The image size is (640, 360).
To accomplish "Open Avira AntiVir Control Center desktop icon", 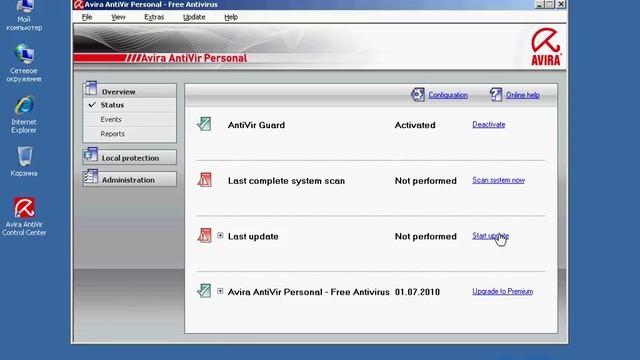I will click(24, 217).
